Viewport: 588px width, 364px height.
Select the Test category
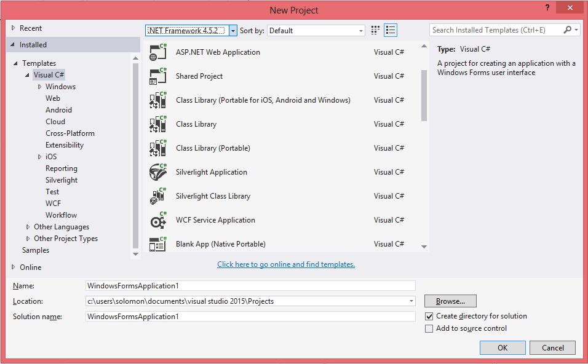pyautogui.click(x=52, y=192)
